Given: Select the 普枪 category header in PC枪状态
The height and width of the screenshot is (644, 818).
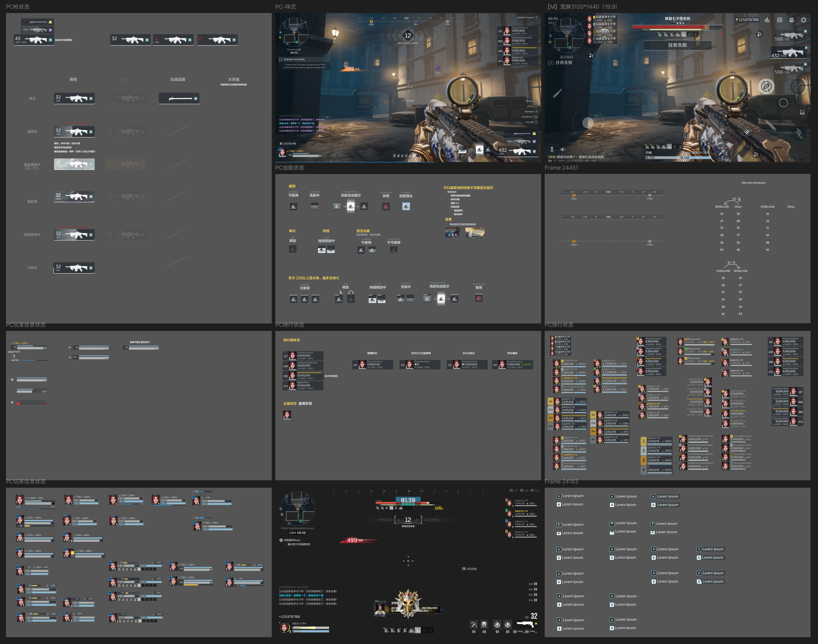Looking at the screenshot, I should click(x=74, y=79).
